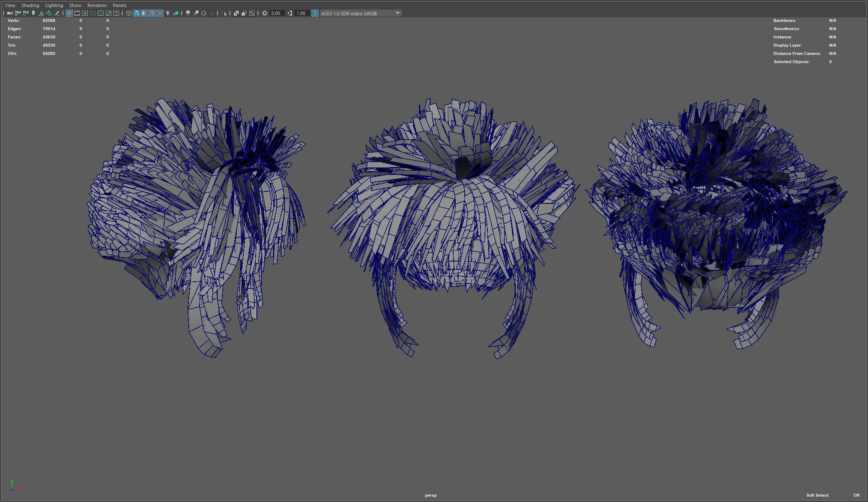Toggle the Safe Action icon
This screenshot has width=868, height=502.
108,13
